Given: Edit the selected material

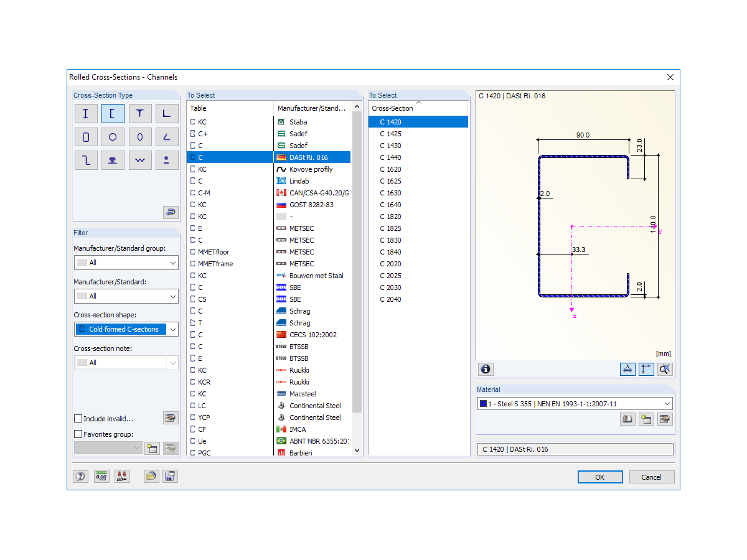Looking at the screenshot, I should coord(665,419).
